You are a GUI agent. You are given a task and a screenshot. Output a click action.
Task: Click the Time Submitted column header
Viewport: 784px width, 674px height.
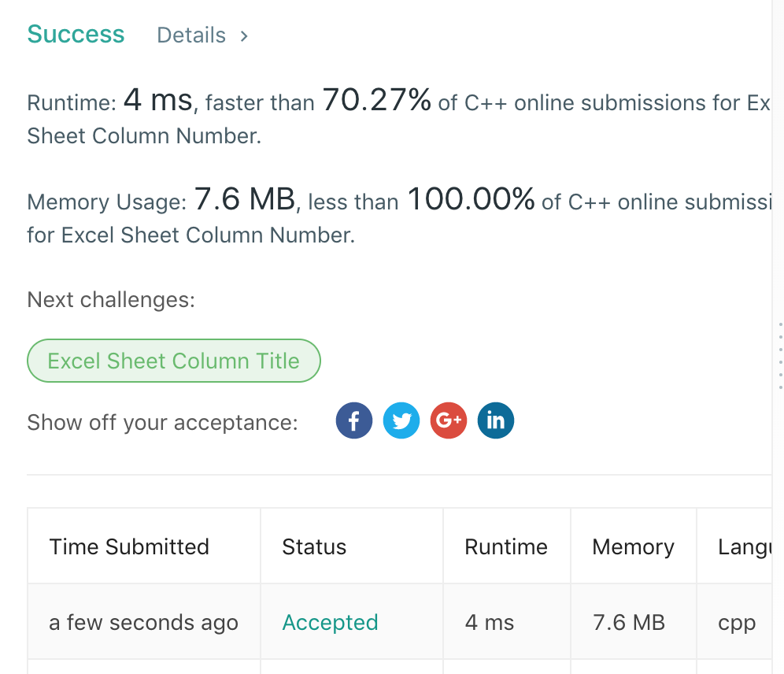129,546
